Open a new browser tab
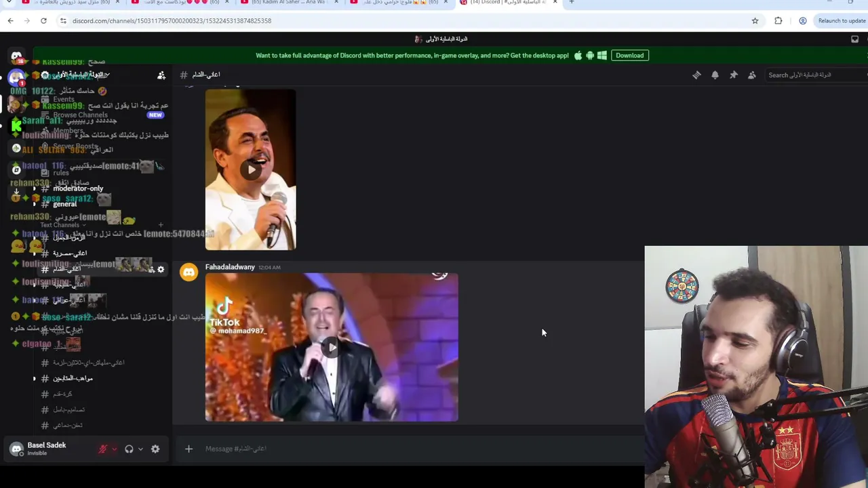868x488 pixels. coord(572,3)
